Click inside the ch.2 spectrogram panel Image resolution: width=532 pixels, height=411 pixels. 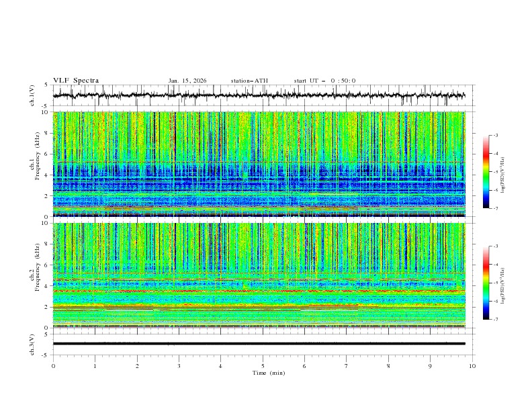tap(262, 275)
